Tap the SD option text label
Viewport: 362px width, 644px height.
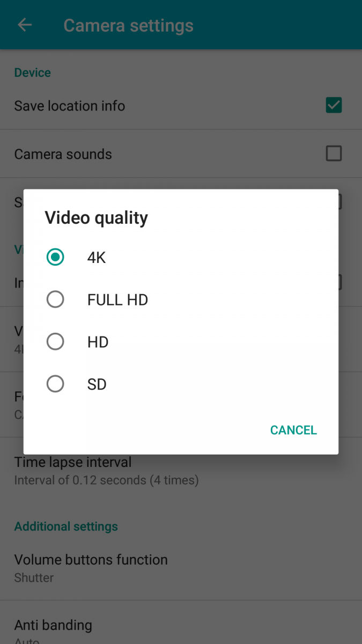coord(97,384)
